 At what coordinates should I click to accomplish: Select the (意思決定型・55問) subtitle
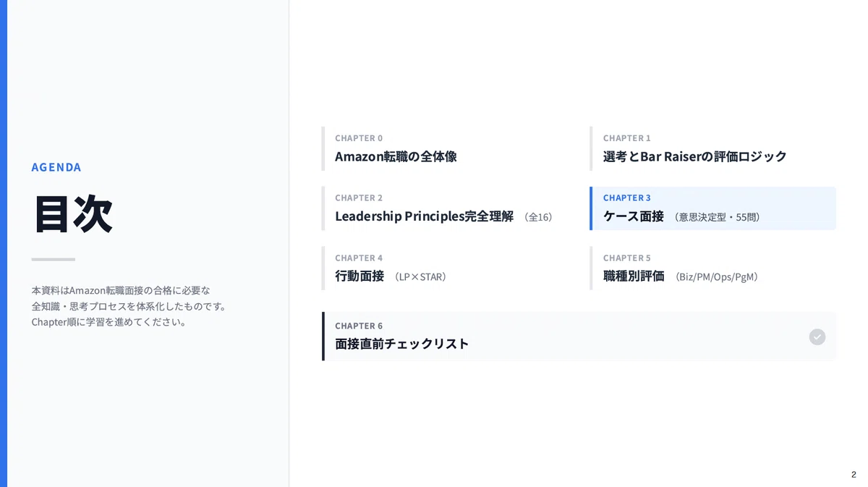(717, 217)
